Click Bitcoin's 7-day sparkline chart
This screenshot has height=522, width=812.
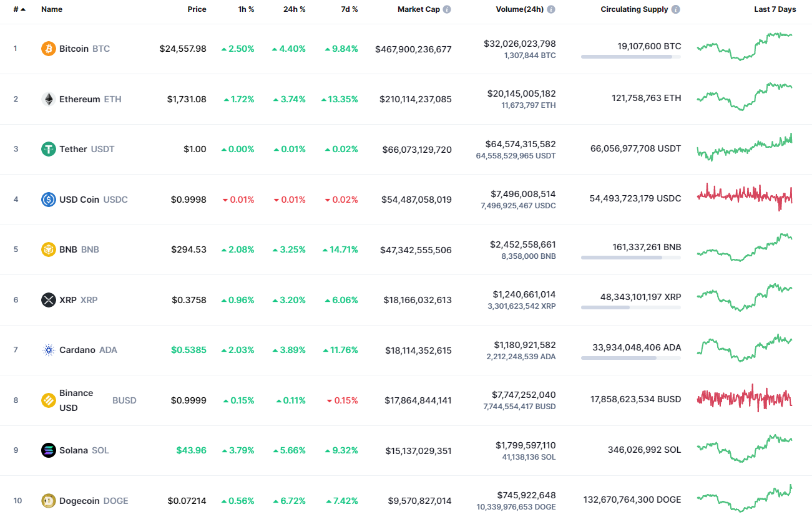tap(745, 48)
